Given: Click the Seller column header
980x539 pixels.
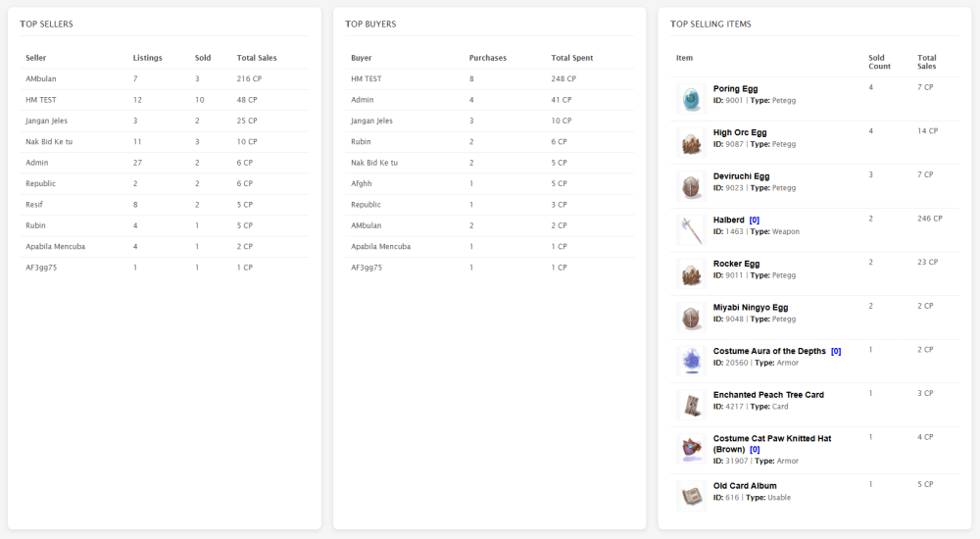Looking at the screenshot, I should tap(35, 58).
